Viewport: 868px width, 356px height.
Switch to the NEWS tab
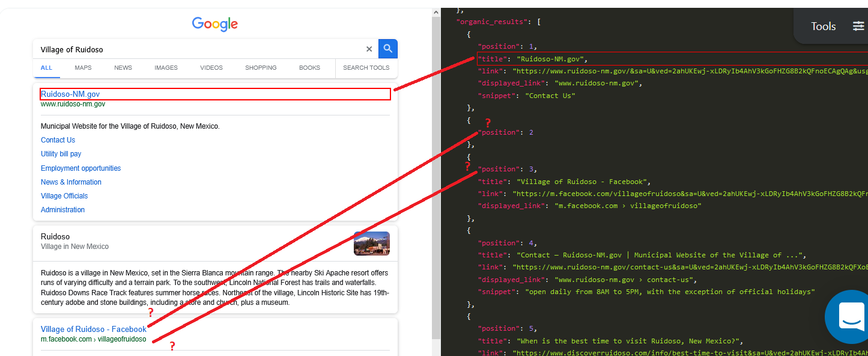pyautogui.click(x=123, y=67)
